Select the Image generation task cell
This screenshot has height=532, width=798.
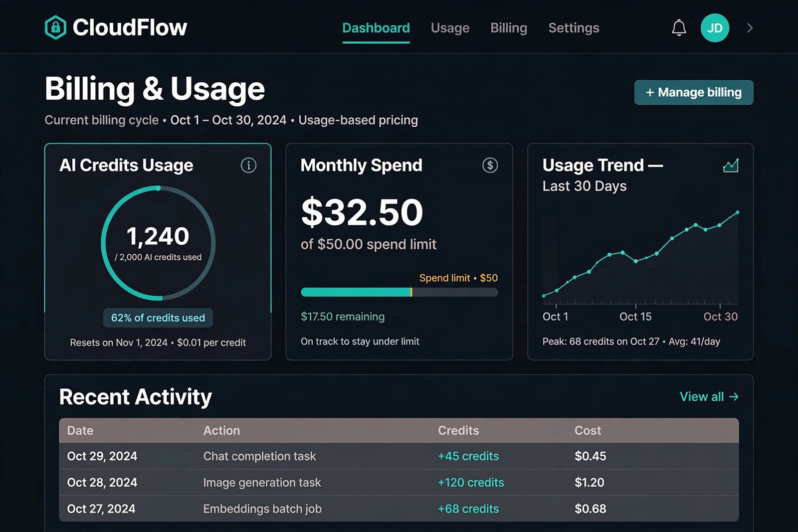(262, 483)
